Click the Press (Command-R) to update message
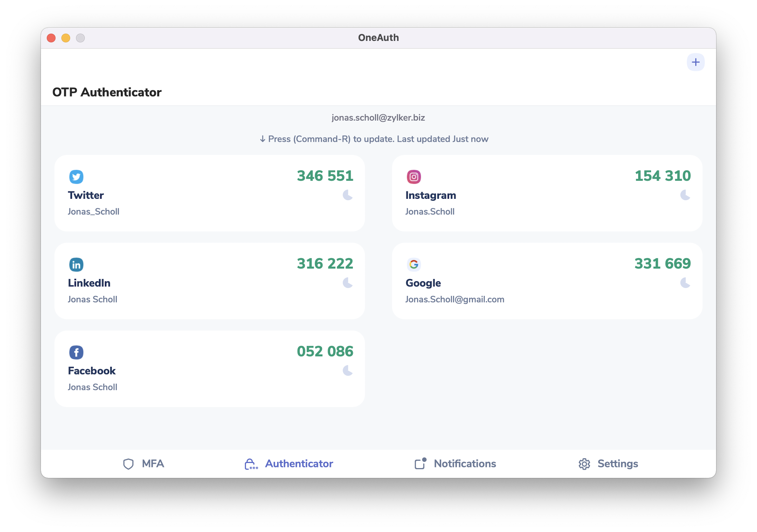The image size is (757, 532). click(374, 139)
